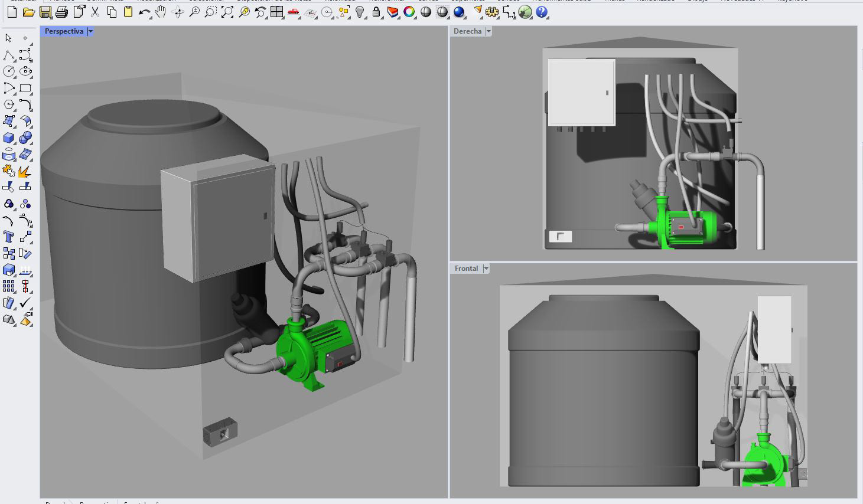Activate the Perspectiva viewport title
Image resolution: width=863 pixels, height=504 pixels.
(64, 31)
